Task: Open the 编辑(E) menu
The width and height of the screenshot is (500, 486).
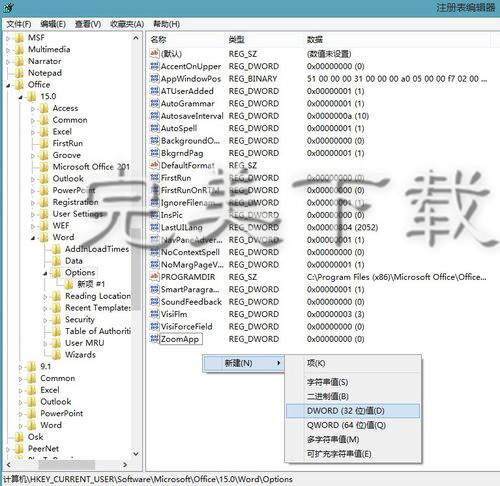Action: [53, 24]
